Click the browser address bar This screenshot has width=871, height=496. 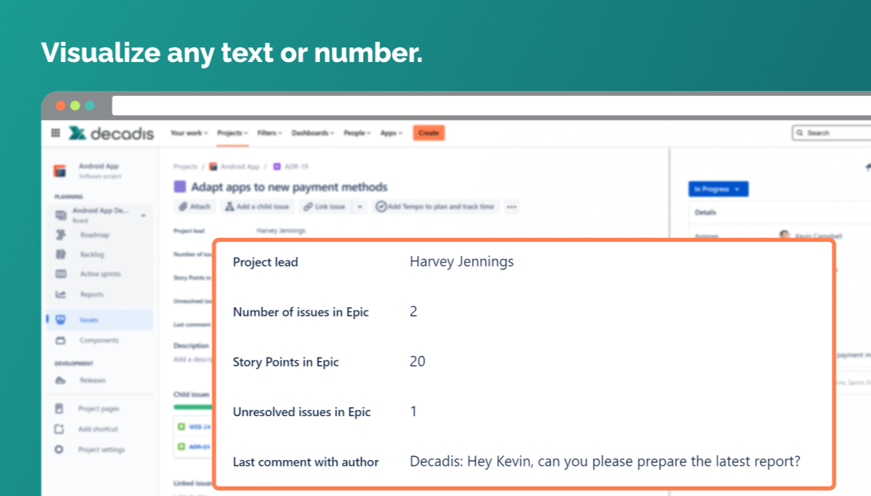coord(492,106)
